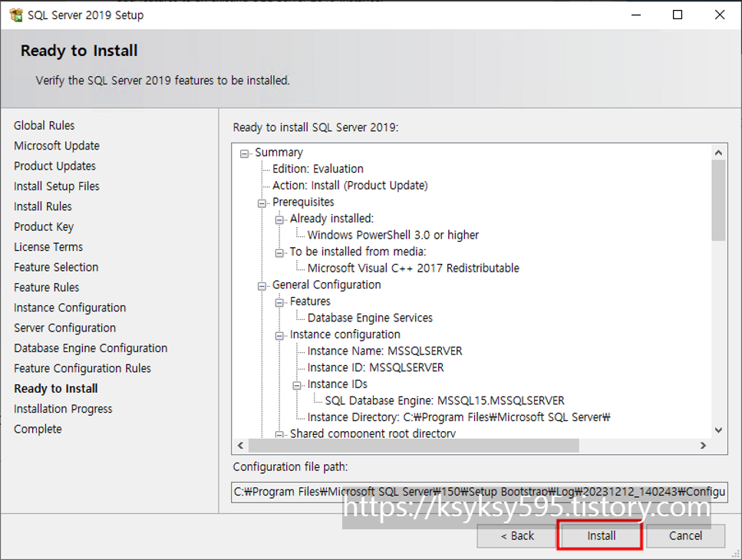
Task: Select the Install Rules step
Action: coord(43,206)
